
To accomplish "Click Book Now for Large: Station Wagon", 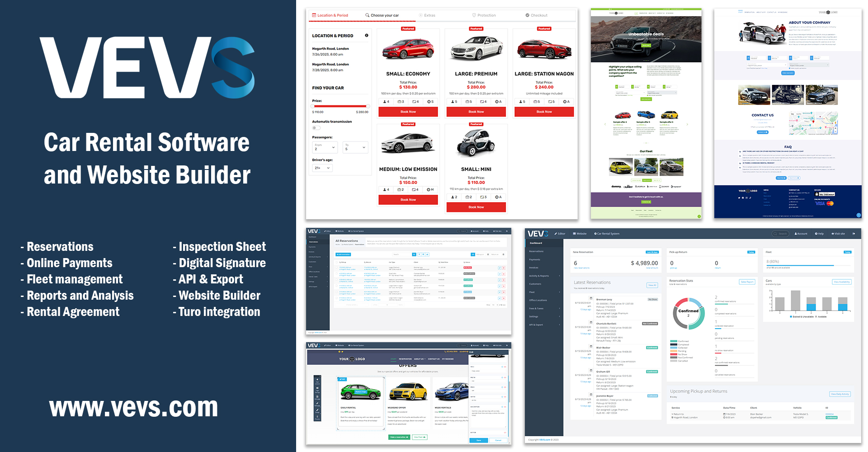I will tap(544, 112).
